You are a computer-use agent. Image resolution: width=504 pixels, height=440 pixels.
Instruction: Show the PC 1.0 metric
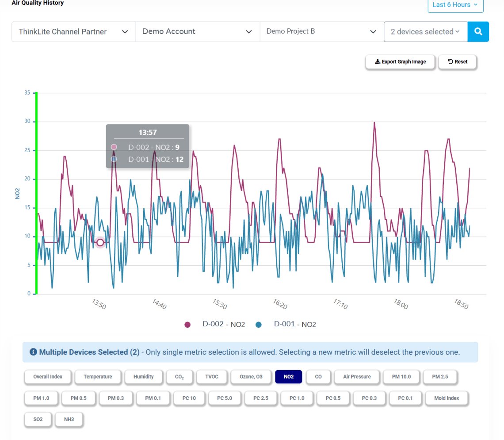coord(297,398)
